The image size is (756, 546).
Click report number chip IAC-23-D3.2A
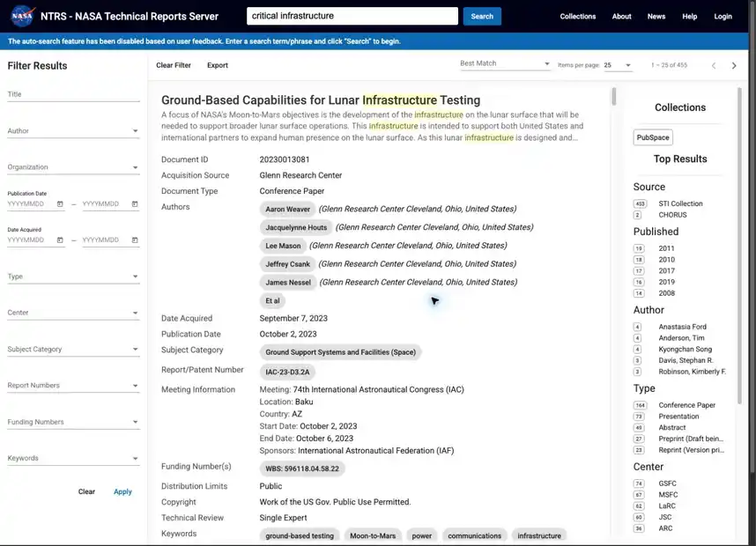click(287, 372)
